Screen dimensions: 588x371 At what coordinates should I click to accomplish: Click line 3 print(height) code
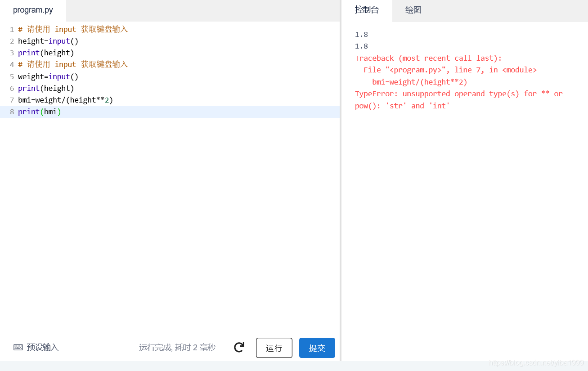click(x=46, y=53)
